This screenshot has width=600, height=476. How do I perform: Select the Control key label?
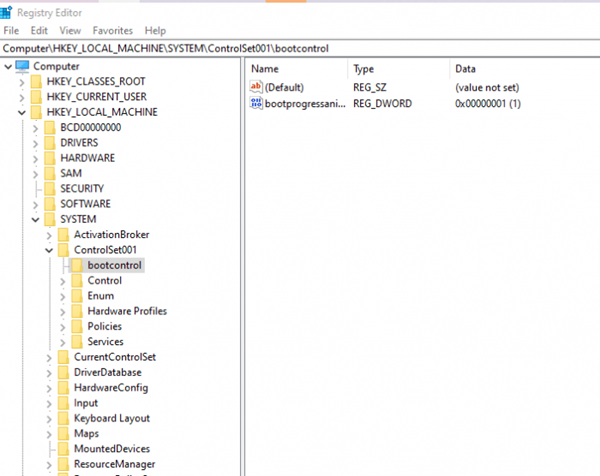pos(104,280)
